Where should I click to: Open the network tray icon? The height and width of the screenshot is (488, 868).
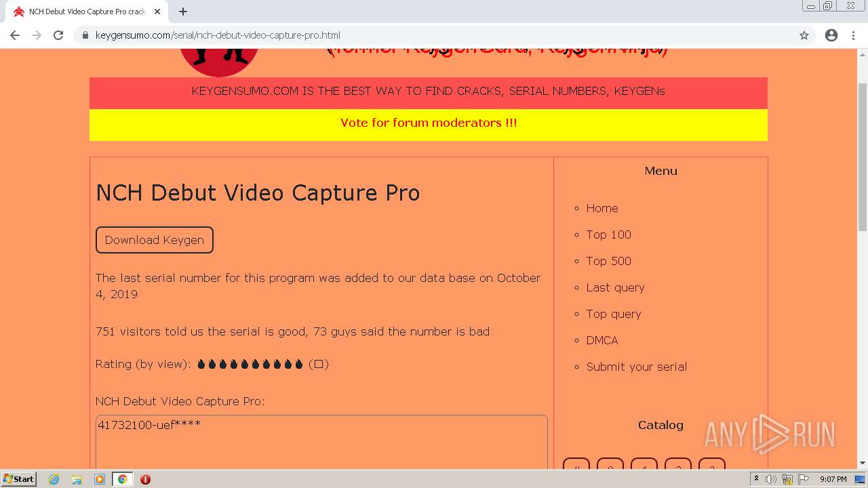[787, 479]
